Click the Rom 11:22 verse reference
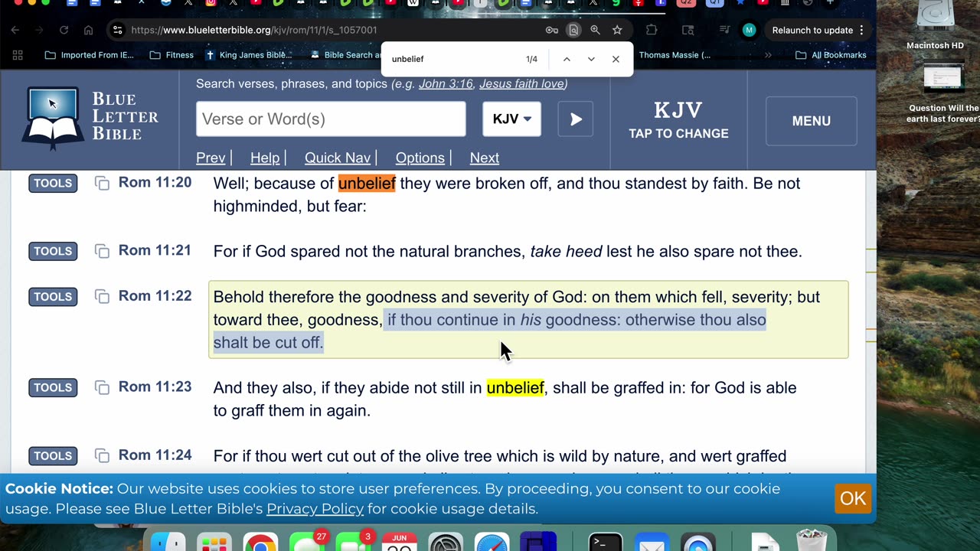 155,296
